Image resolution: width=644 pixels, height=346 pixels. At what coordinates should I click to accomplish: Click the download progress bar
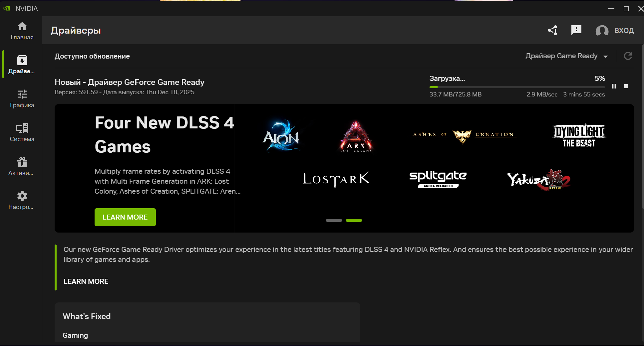(x=517, y=87)
